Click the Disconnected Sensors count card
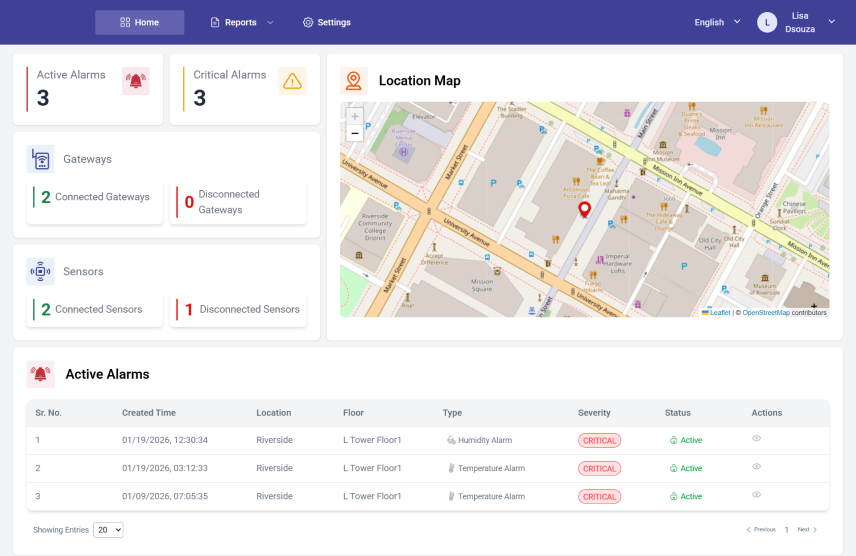Screen dimensions: 856x556 (x=238, y=310)
